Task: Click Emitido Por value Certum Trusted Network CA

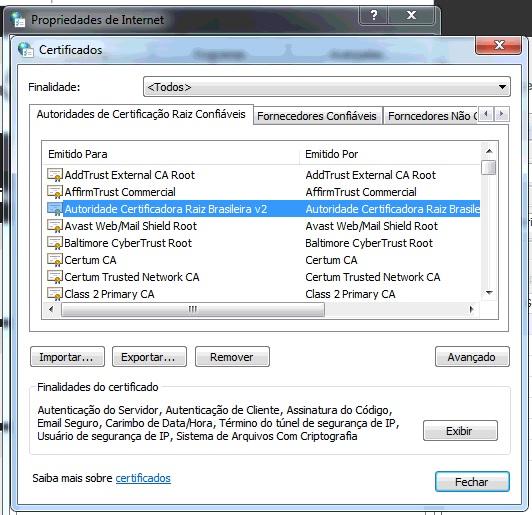Action: point(373,277)
